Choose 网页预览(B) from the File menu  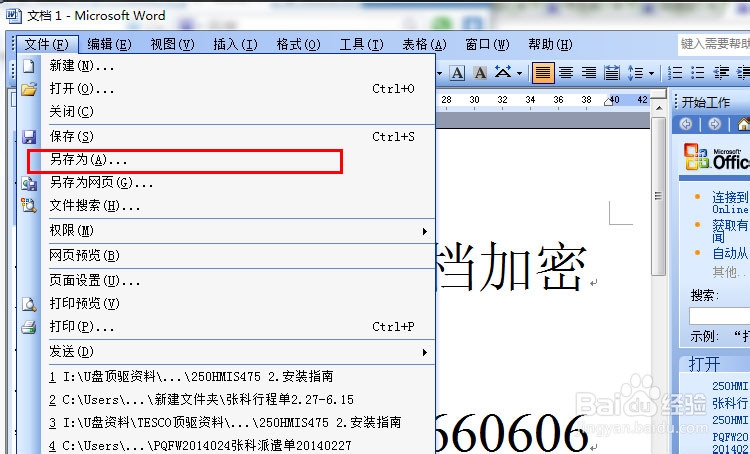tap(226, 255)
